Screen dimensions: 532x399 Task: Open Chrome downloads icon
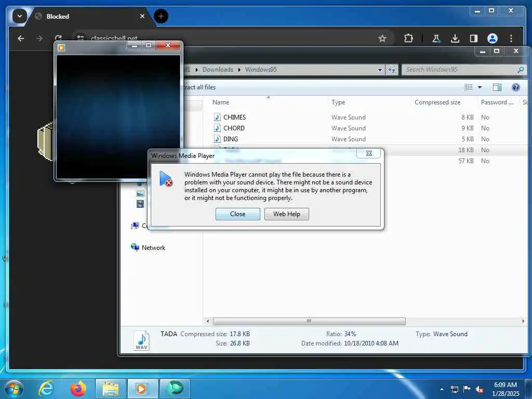tap(455, 38)
